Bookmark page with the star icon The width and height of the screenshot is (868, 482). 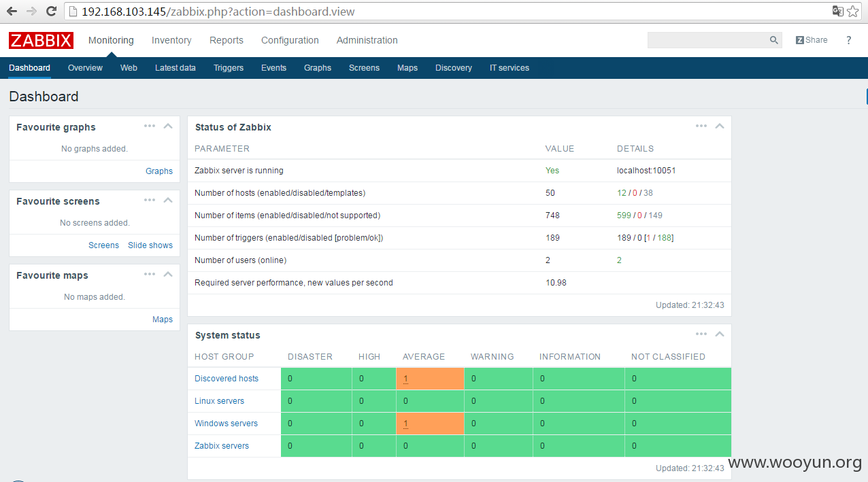tap(853, 12)
